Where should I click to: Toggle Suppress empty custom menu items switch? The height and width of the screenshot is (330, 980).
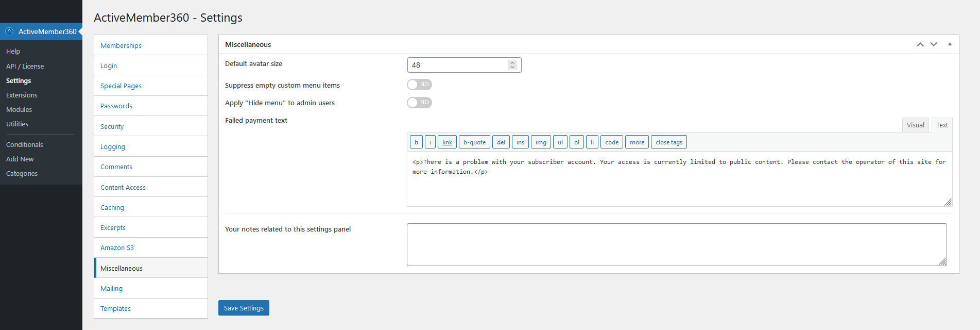click(x=419, y=84)
